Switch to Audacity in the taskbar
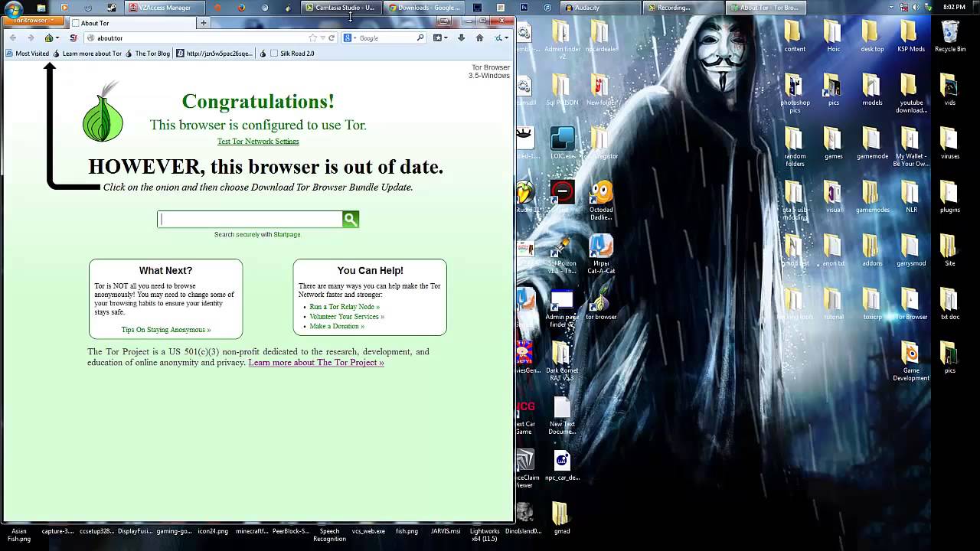The image size is (980, 551). click(601, 8)
